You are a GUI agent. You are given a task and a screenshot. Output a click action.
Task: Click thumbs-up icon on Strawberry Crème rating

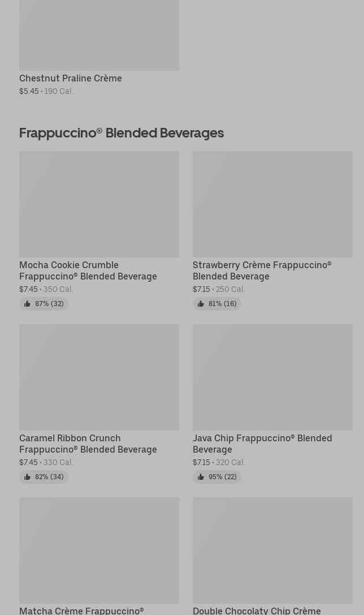[201, 304]
